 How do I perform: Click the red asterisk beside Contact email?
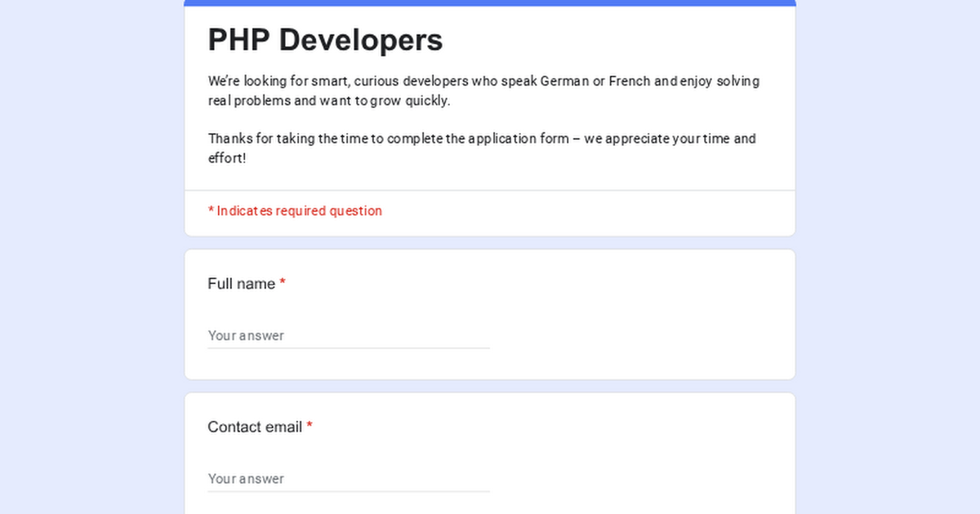click(x=310, y=427)
